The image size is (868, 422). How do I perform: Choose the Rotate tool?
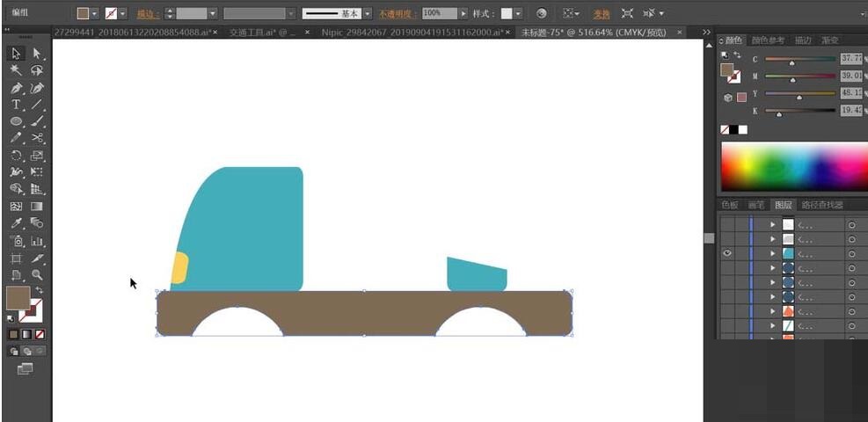16,156
